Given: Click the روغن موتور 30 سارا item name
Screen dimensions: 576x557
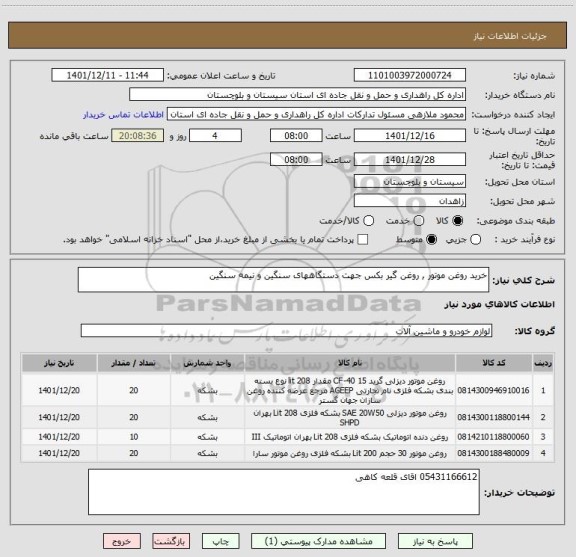Looking at the screenshot, I should click(x=349, y=454).
